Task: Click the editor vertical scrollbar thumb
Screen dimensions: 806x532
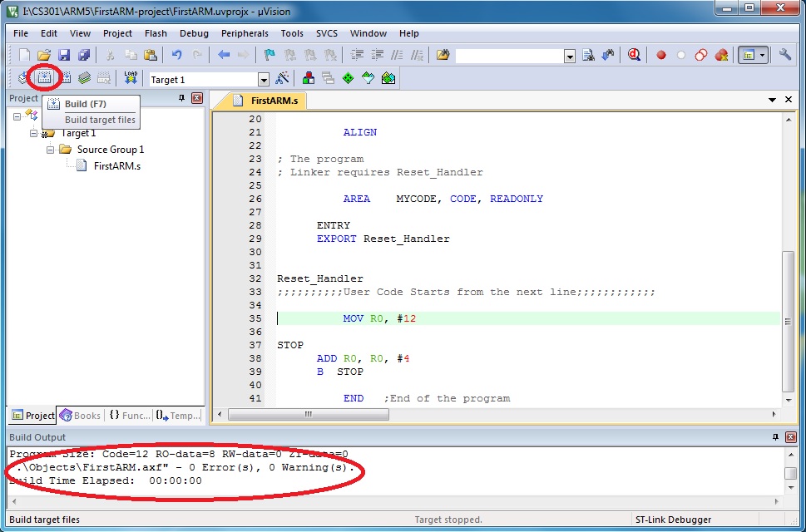Action: [787, 322]
